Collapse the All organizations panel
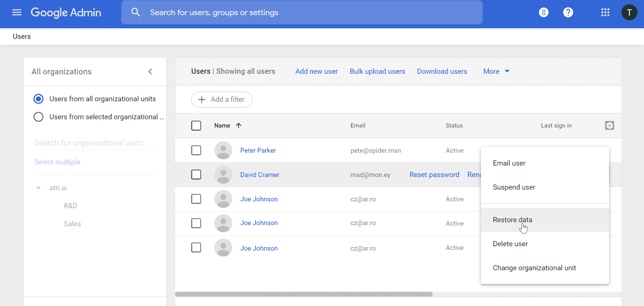The image size is (644, 306). [x=150, y=71]
